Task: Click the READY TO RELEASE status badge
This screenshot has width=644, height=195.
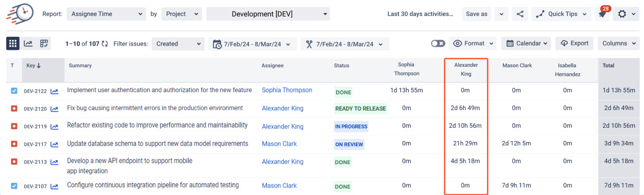Action: [x=361, y=109]
